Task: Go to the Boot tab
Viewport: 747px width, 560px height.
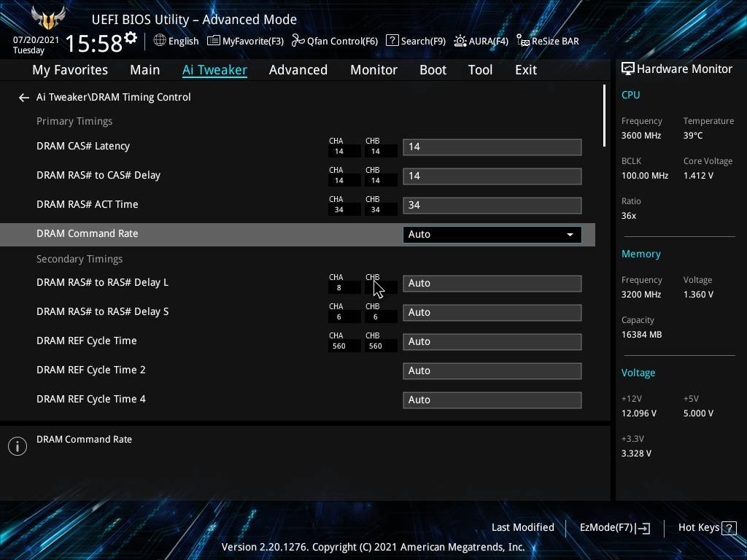Action: pos(433,70)
